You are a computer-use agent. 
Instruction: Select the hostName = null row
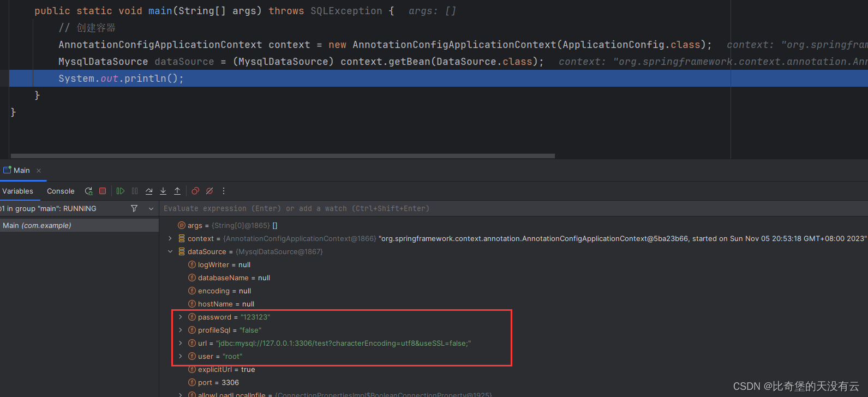(x=513, y=304)
